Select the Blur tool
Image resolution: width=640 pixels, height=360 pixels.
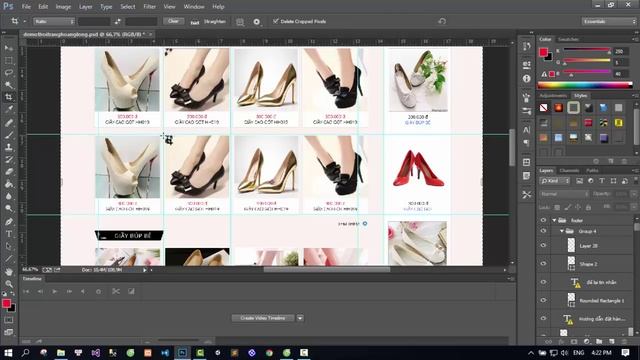9,196
